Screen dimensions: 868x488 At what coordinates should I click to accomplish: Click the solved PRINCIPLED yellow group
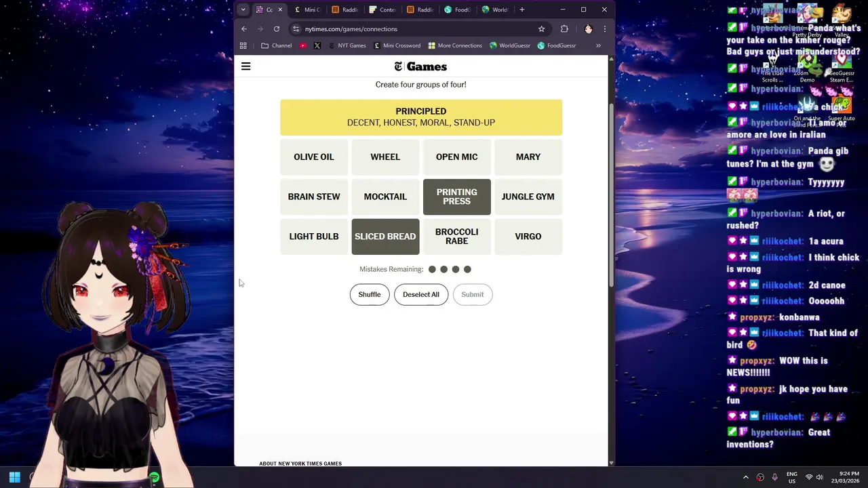421,117
